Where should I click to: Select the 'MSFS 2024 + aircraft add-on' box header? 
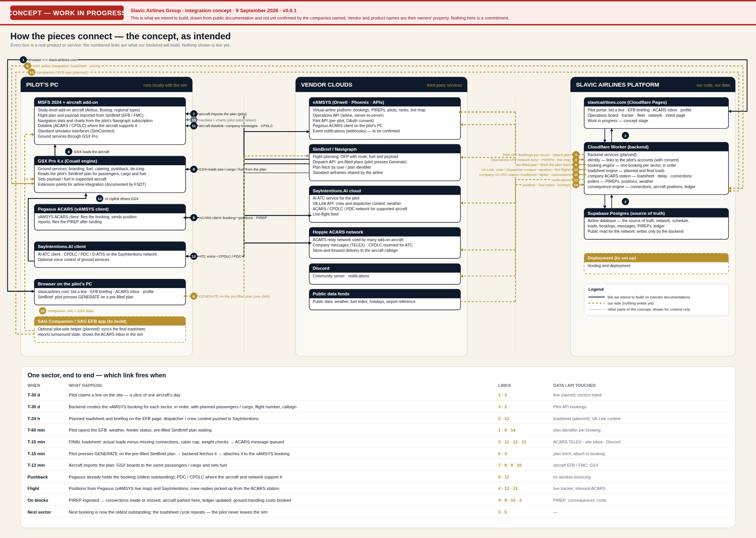point(110,102)
